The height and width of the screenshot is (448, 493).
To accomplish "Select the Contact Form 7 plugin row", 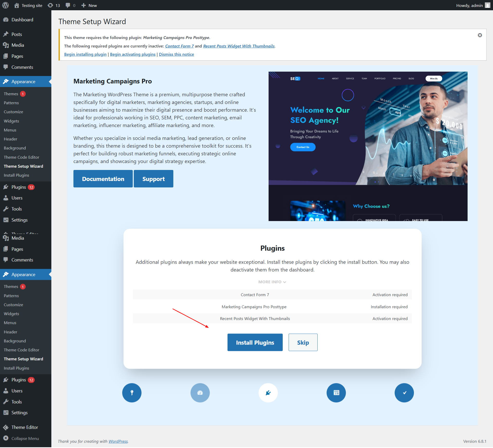I will click(272, 295).
